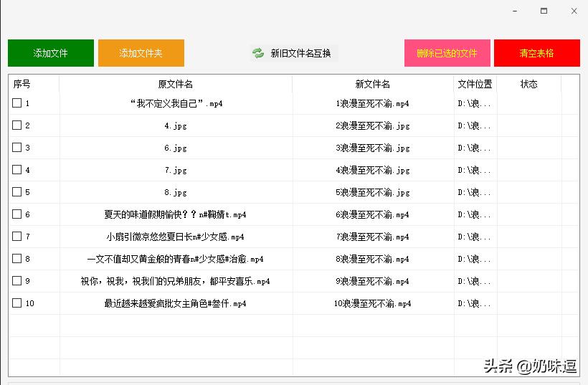This screenshot has height=385, width=588.
Task: Tick the checkbox for row 6
Action: (x=17, y=214)
